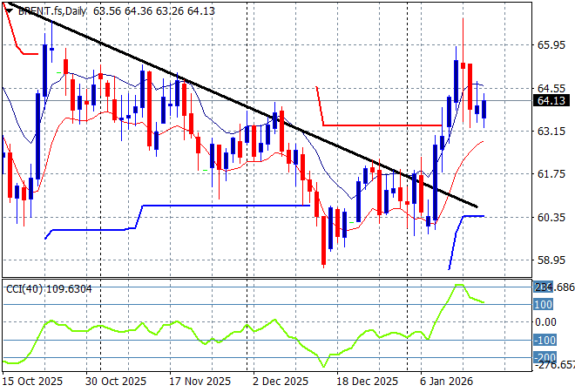Viewport: 575px width, 392px height.
Task: Click the CCI(40) 109.6304 indicator label
Action: [49, 289]
